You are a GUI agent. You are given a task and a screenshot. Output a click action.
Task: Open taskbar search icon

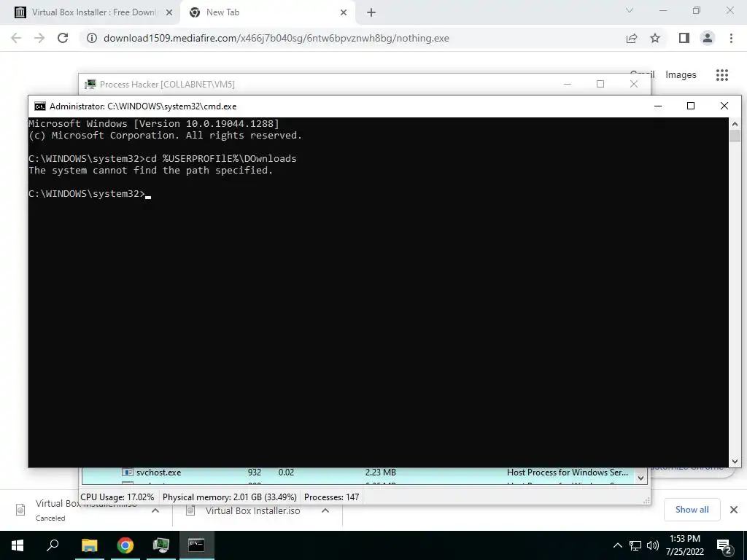point(53,545)
